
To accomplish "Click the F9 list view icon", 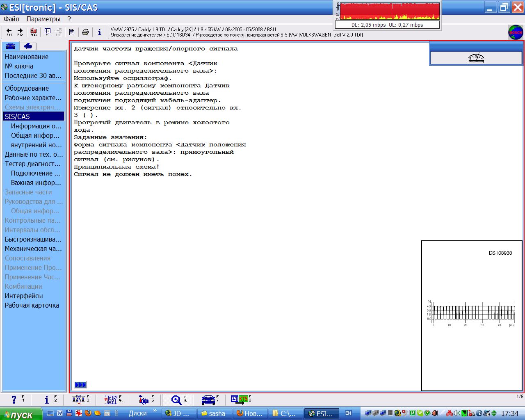I will tap(48, 32).
